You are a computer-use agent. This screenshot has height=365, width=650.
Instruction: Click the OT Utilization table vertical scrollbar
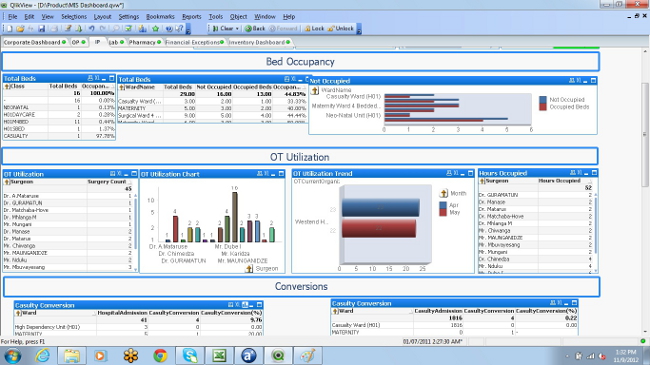(135, 224)
